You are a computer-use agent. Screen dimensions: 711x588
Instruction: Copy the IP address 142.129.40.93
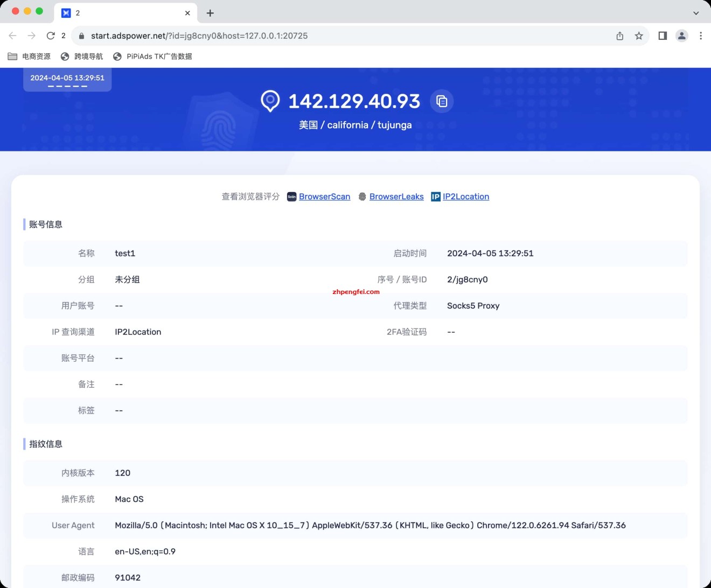[x=442, y=101]
